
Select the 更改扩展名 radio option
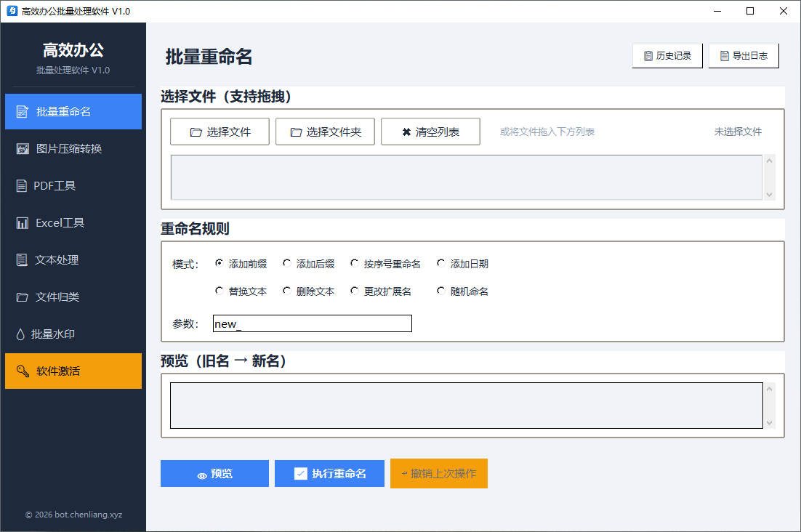381,291
